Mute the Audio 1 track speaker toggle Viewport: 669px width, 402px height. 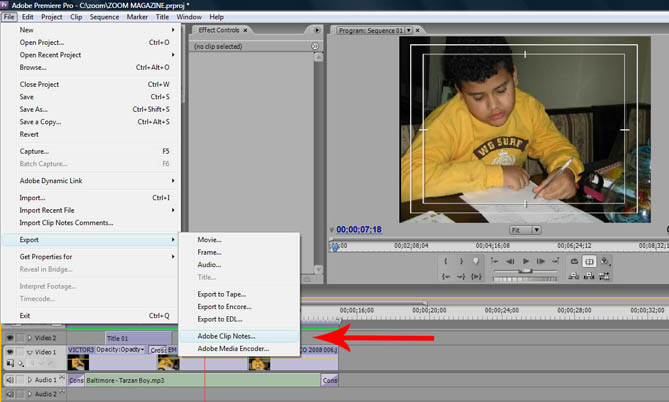pyautogui.click(x=10, y=381)
